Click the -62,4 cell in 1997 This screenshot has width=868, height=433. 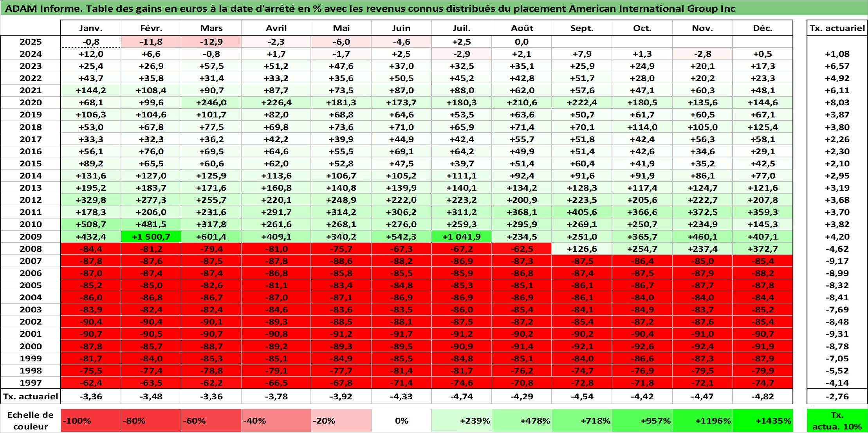[91, 382]
